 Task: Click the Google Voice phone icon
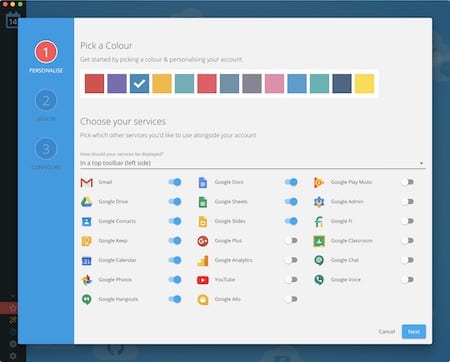[x=319, y=280]
